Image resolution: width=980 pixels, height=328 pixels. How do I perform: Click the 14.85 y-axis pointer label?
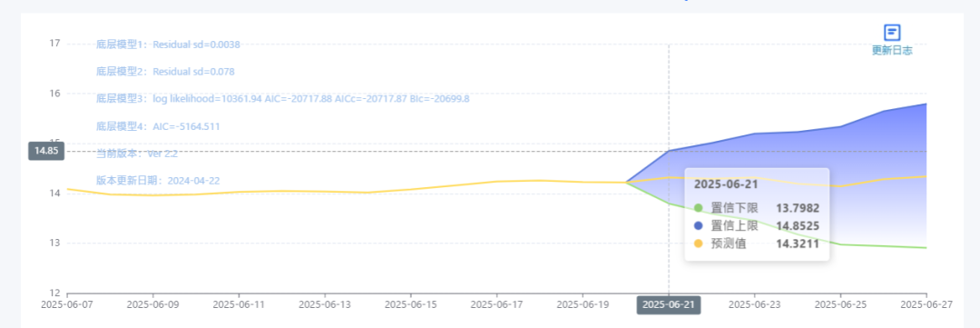point(46,151)
